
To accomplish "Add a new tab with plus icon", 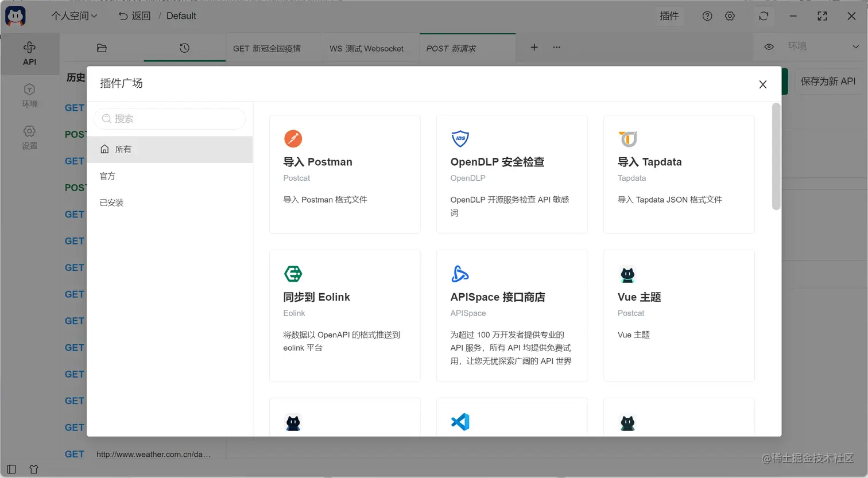I will coord(534,47).
